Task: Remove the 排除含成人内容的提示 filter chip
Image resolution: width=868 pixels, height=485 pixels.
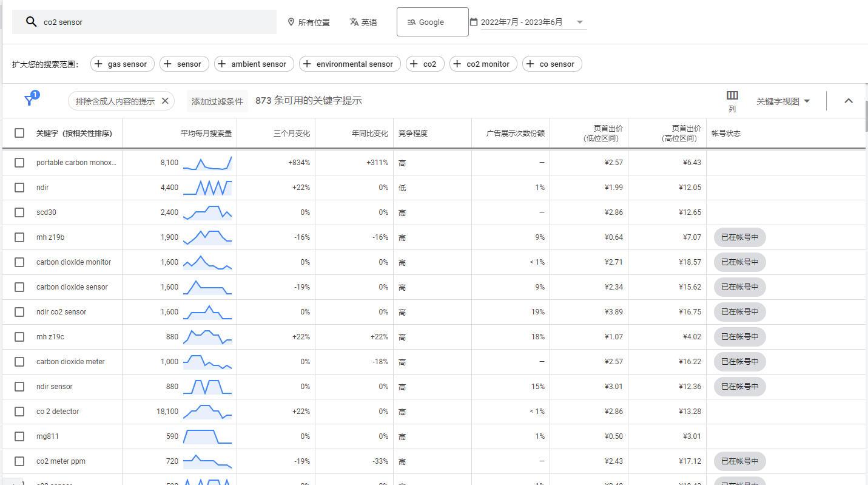Action: coord(165,101)
